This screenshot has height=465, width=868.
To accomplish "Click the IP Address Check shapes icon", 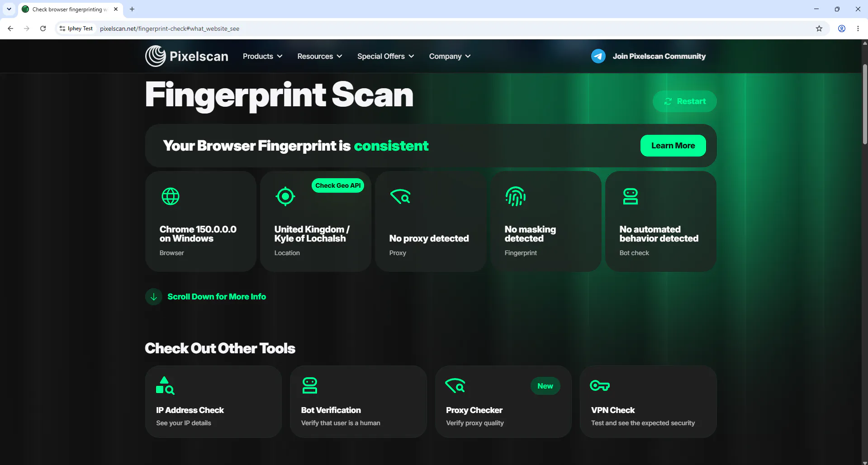I will tap(165, 385).
